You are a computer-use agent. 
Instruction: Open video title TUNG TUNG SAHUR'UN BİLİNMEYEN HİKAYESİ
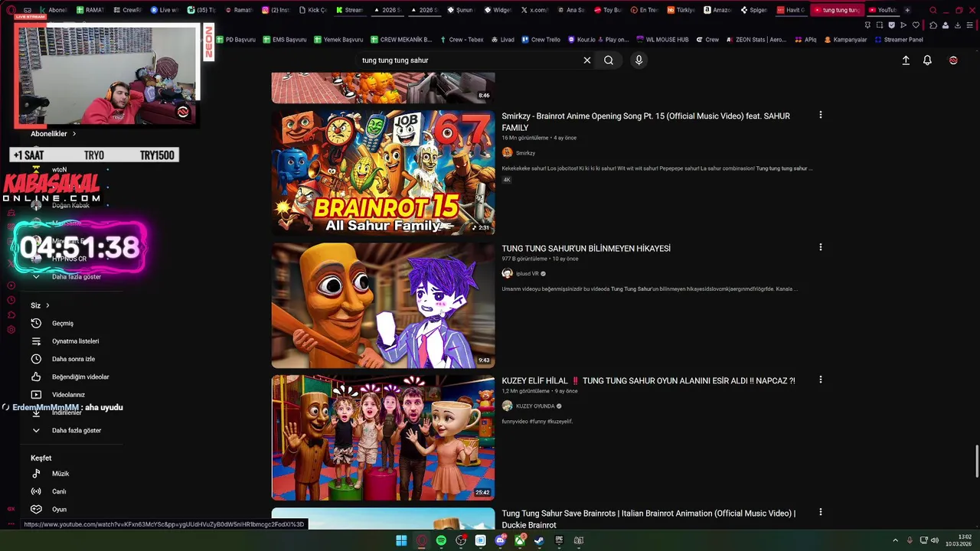tap(586, 249)
